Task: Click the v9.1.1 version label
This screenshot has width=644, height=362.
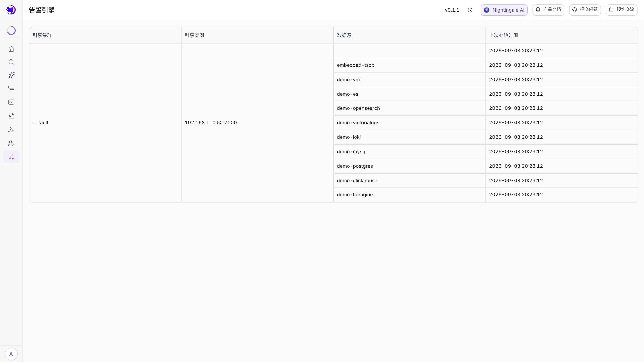Action: tap(452, 10)
